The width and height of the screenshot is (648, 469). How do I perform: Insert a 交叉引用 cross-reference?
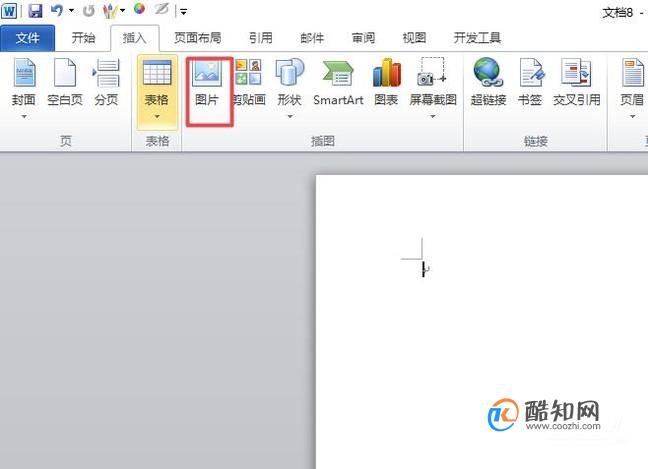click(577, 83)
